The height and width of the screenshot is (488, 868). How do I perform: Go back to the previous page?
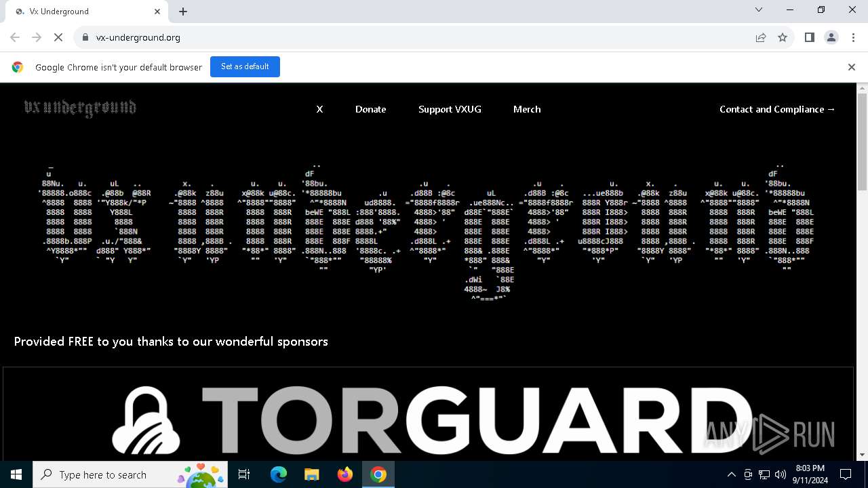15,37
